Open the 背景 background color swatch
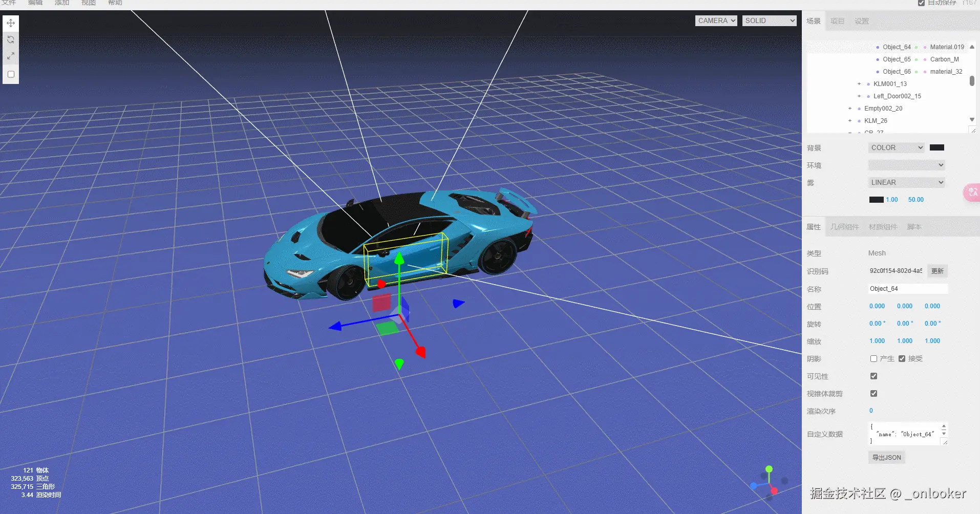 point(937,147)
